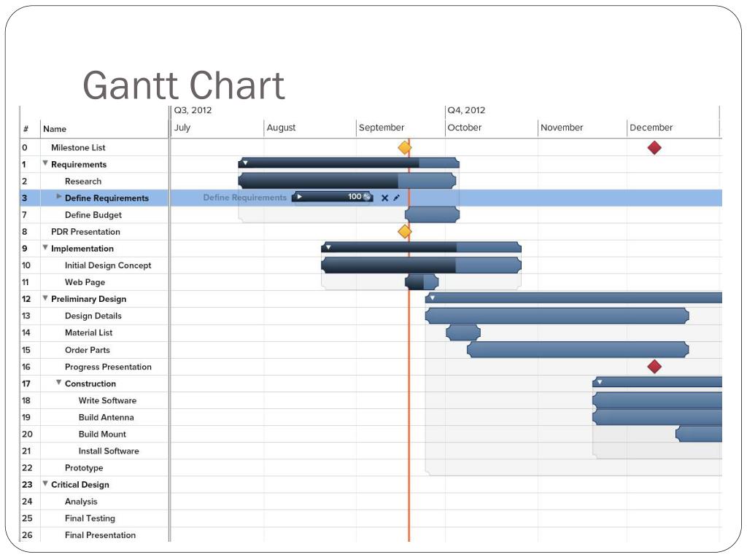Select the Install Software row name
Viewport: 747px width, 560px height.
tap(109, 451)
